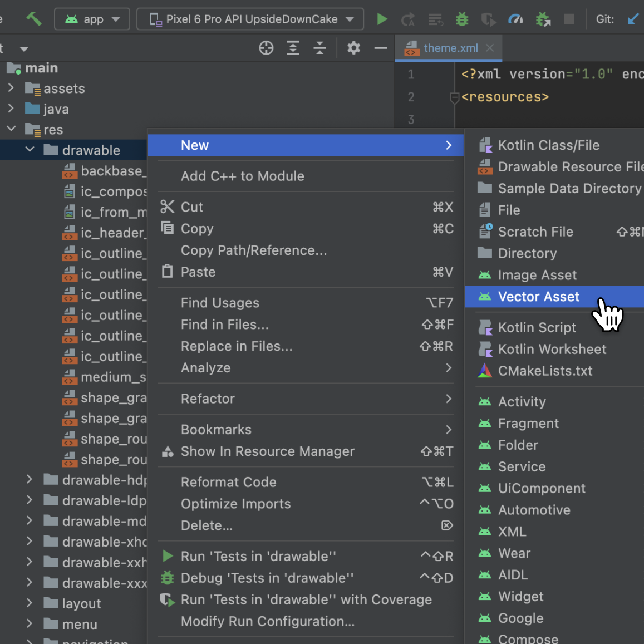
Task: Close the theme.xml editor tab
Action: tap(490, 48)
